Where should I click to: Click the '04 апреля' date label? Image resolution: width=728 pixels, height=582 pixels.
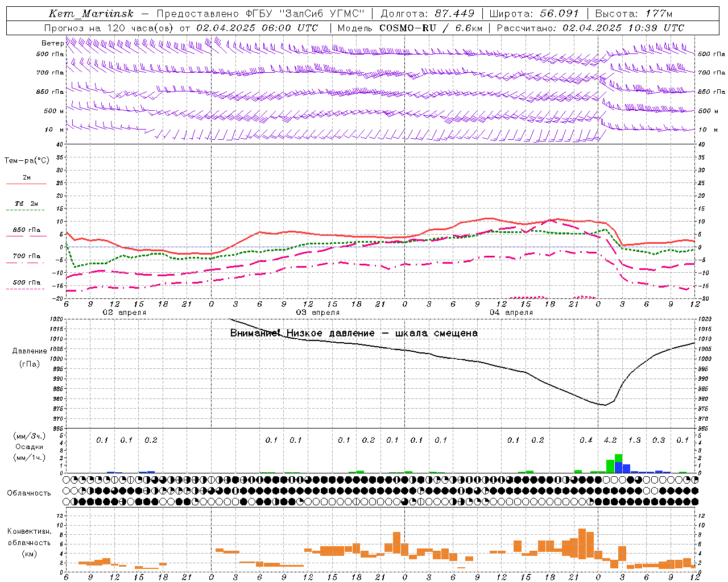pyautogui.click(x=511, y=313)
